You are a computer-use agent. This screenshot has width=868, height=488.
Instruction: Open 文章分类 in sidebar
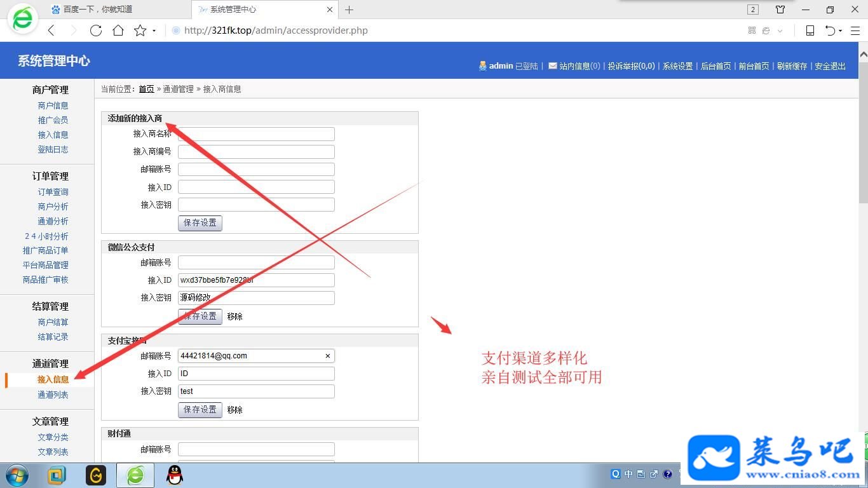point(53,437)
